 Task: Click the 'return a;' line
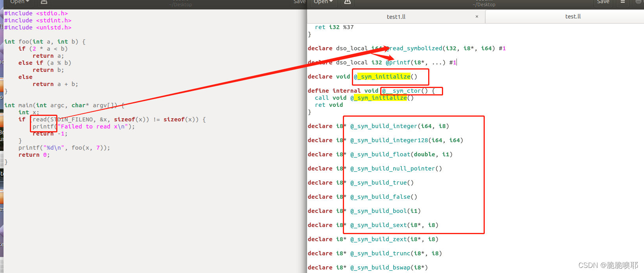(x=48, y=56)
